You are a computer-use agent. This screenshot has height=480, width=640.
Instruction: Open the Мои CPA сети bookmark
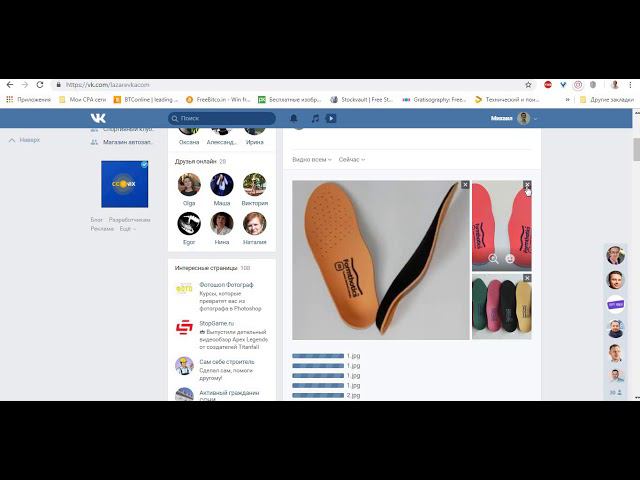click(83, 100)
